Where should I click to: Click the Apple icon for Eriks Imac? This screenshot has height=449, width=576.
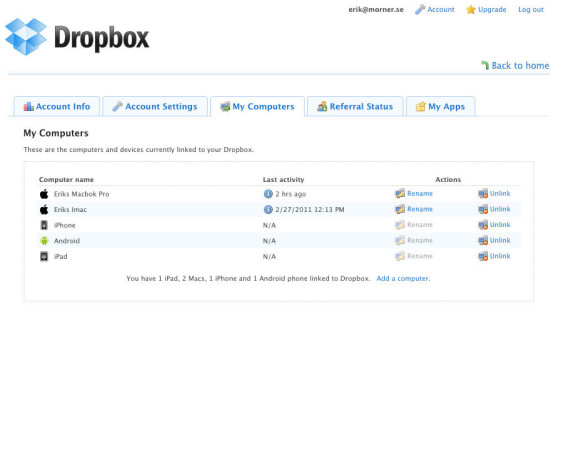pyautogui.click(x=44, y=209)
